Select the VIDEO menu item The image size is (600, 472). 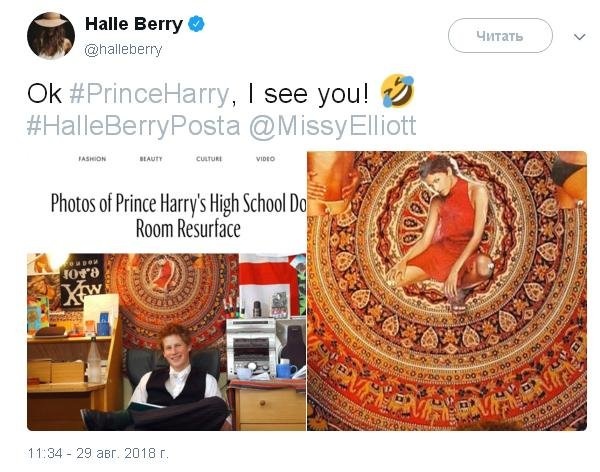(266, 159)
